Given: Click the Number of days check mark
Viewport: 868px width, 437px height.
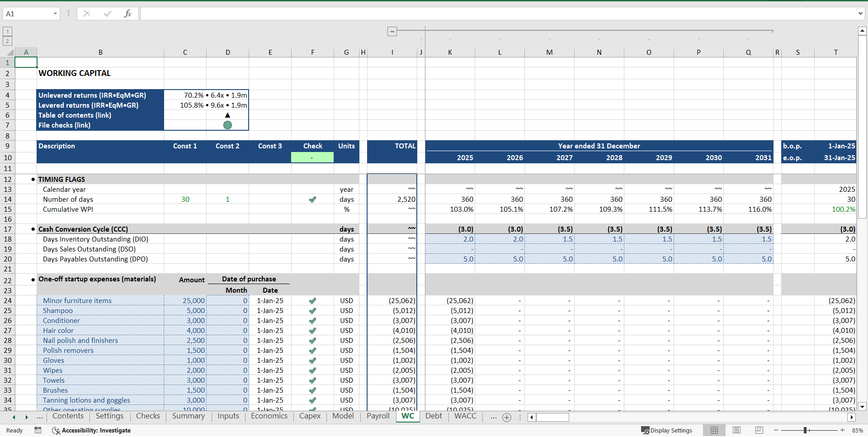Looking at the screenshot, I should point(312,199).
